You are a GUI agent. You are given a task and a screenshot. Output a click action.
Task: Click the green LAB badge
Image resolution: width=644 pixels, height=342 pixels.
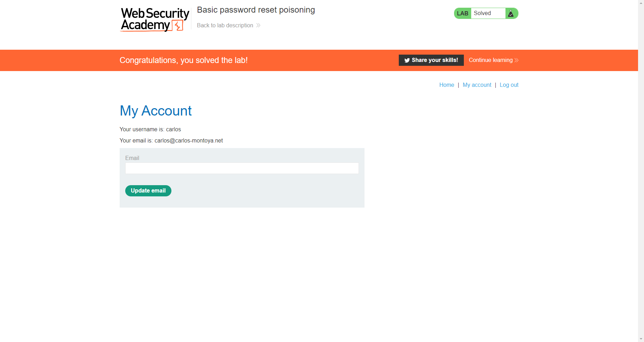(462, 13)
